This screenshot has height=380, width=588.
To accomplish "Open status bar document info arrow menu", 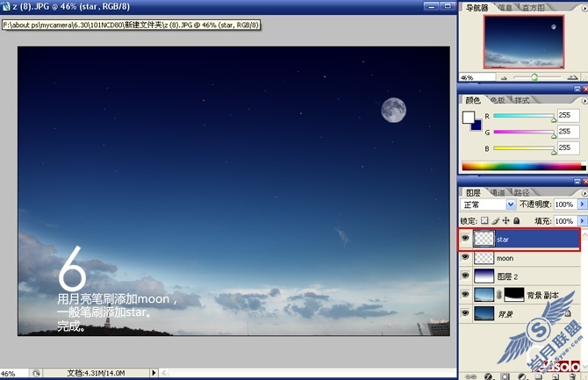I will (x=154, y=373).
